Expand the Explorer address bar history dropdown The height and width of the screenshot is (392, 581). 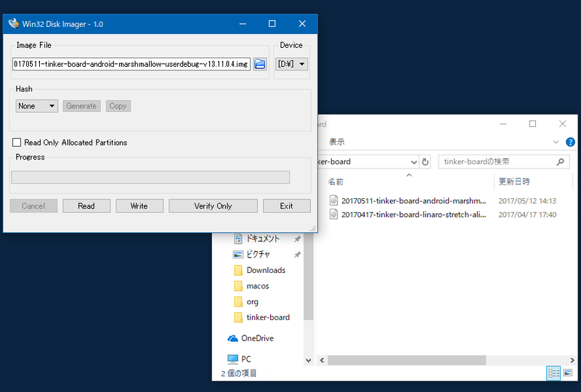414,162
